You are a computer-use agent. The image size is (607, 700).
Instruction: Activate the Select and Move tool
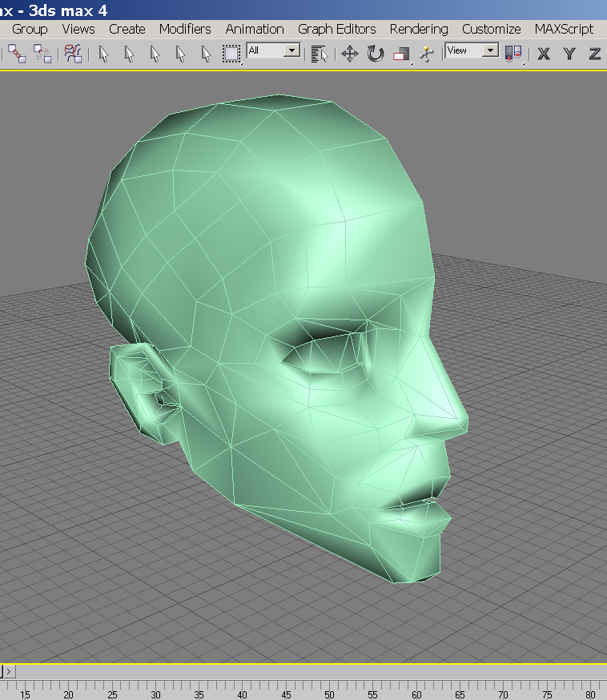point(349,54)
